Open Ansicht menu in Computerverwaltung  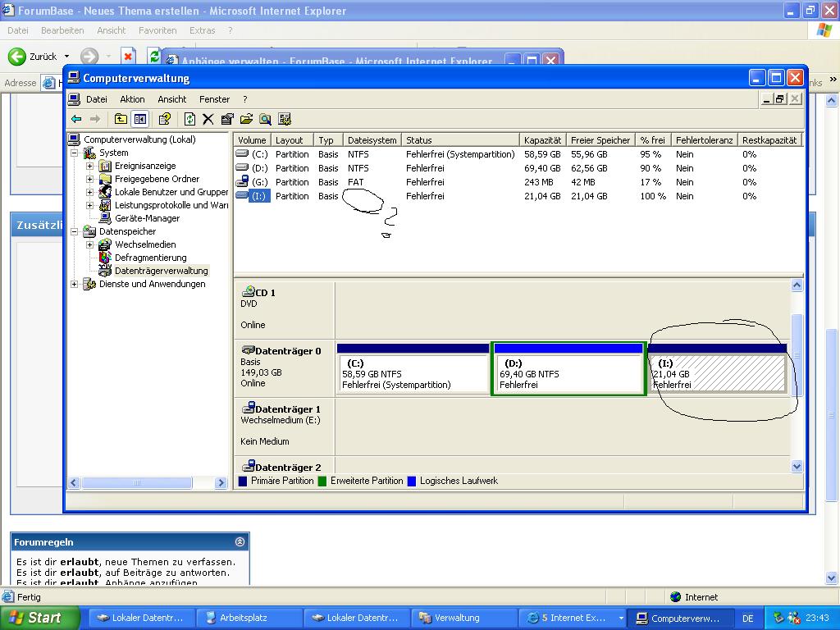(172, 99)
